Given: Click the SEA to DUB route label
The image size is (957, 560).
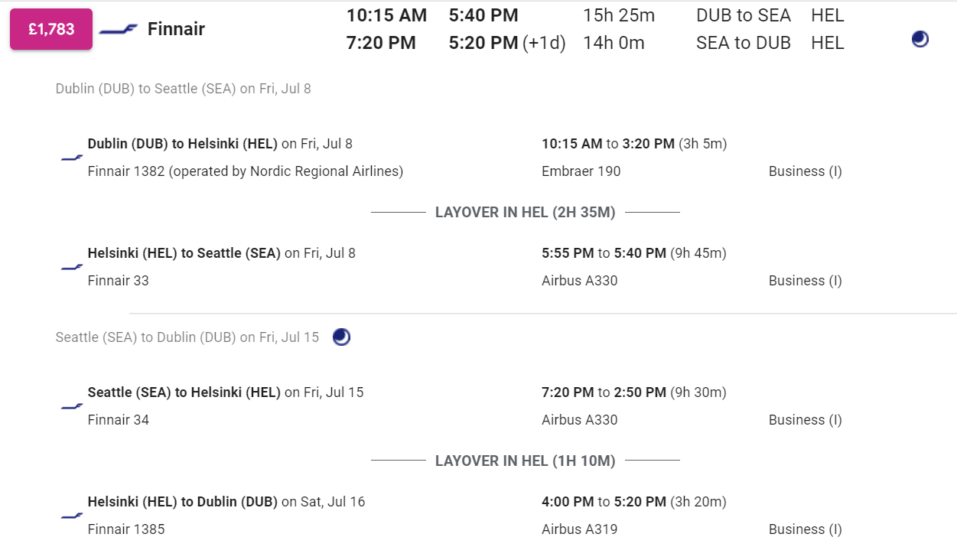Looking at the screenshot, I should tap(744, 43).
